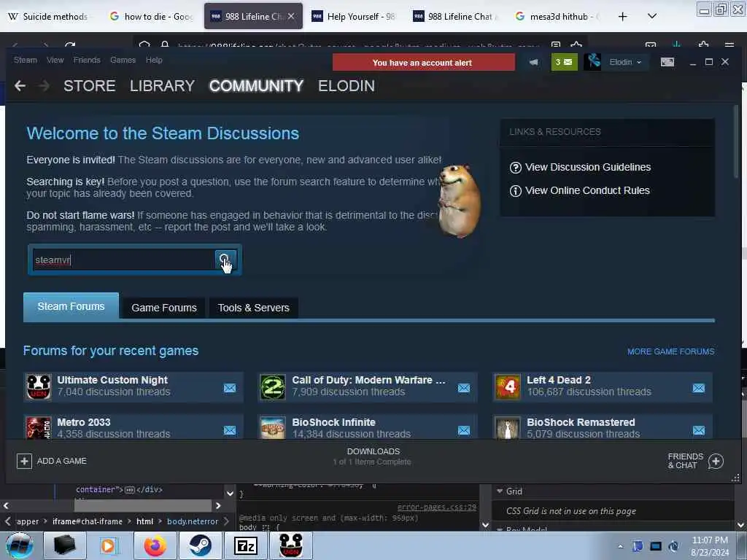Screen dimensions: 747x560
Task: Open View Discussion Guidelines link
Action: (x=588, y=167)
